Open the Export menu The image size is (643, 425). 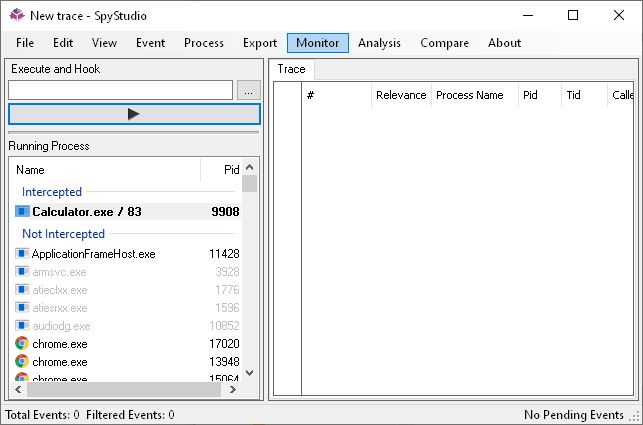(x=260, y=43)
